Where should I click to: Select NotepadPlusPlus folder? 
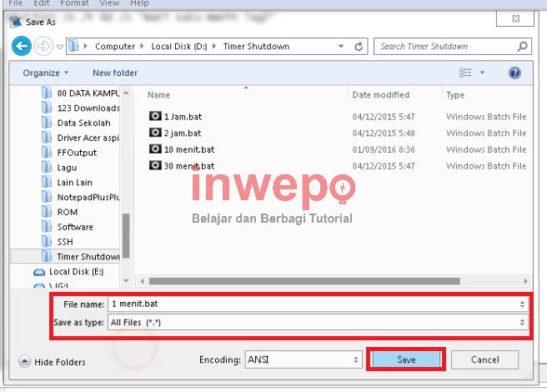[x=80, y=197]
